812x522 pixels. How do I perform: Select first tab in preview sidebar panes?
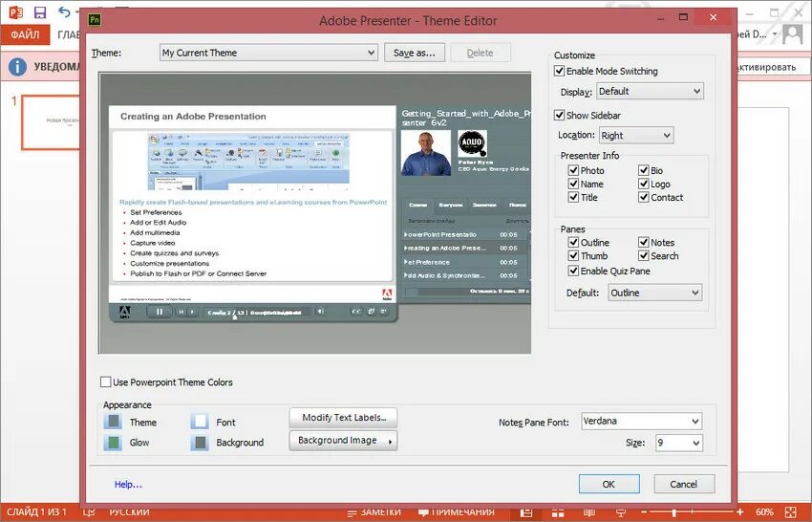(417, 206)
